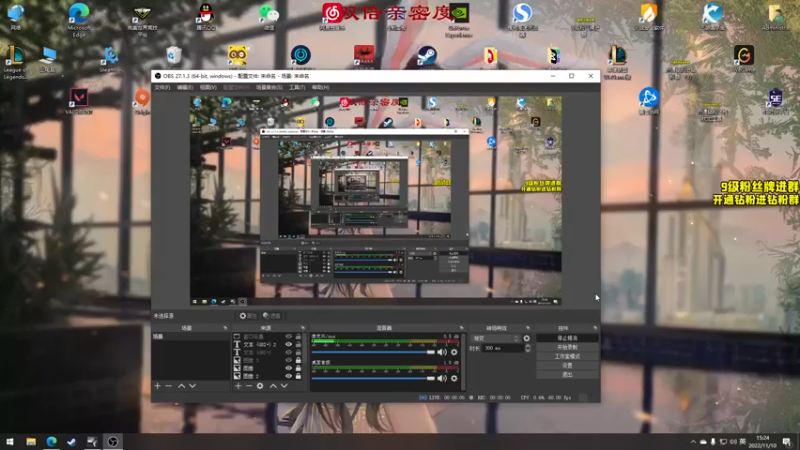
Task: Open the transition properties gear icon
Action: (x=527, y=338)
